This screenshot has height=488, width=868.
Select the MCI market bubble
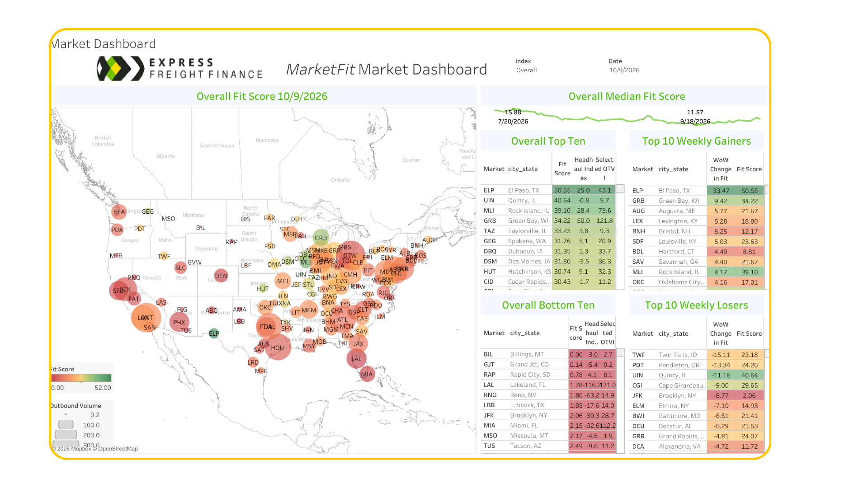pos(283,281)
